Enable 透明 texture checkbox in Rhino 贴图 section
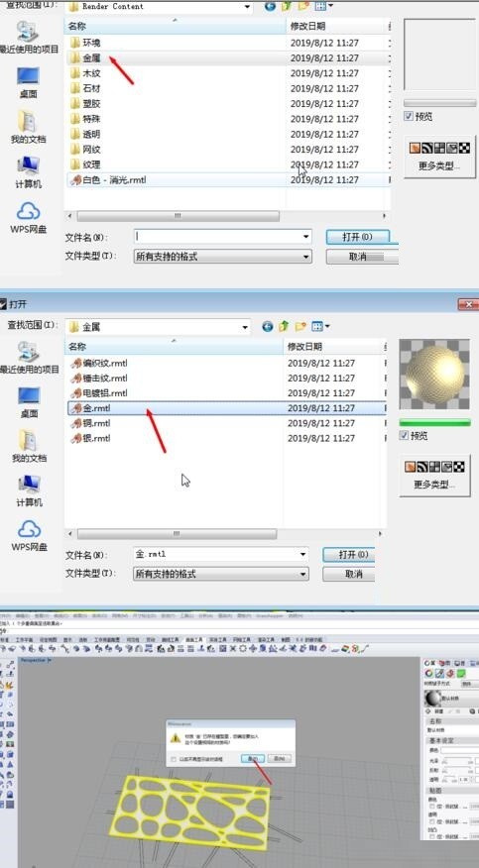 pyautogui.click(x=432, y=822)
